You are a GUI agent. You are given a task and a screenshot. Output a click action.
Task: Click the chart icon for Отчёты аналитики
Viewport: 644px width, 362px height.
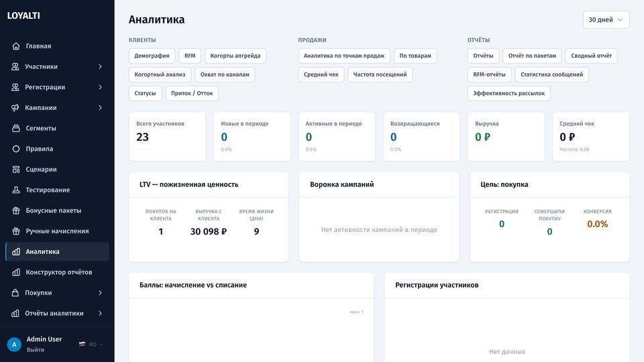15,313
